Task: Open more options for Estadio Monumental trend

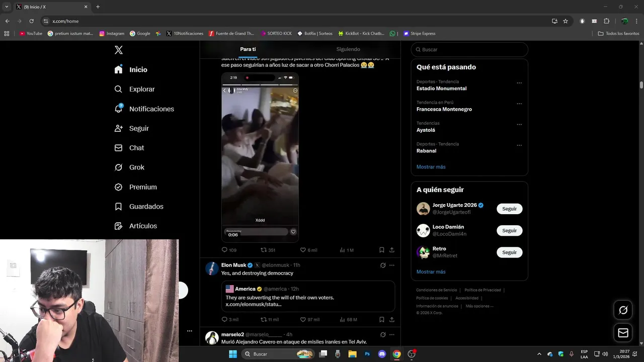Action: 519,83
